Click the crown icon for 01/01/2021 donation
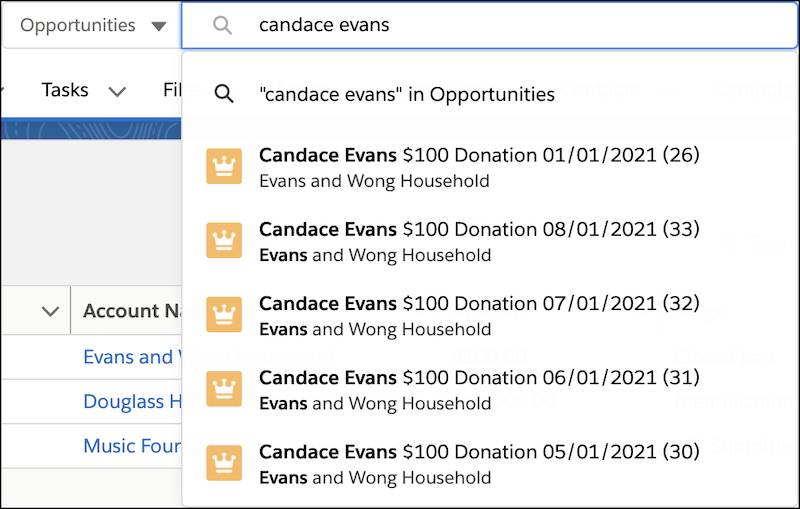This screenshot has width=800, height=509. pyautogui.click(x=224, y=166)
